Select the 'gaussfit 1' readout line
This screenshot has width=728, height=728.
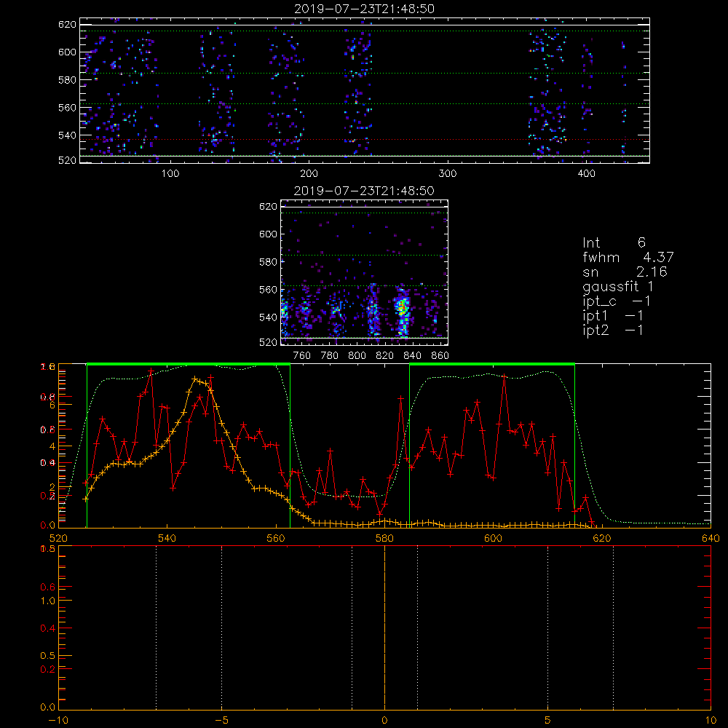tap(618, 286)
